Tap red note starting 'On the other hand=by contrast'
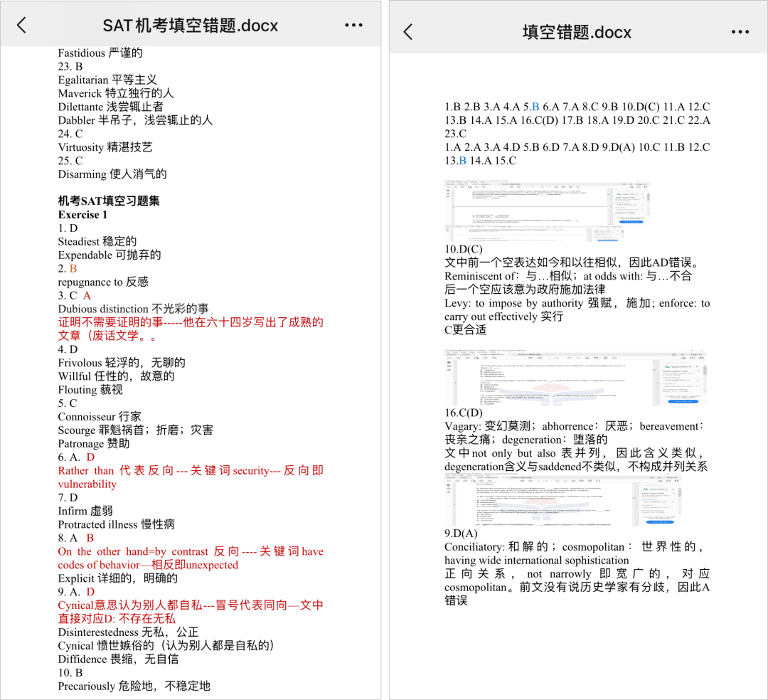The width and height of the screenshot is (768, 700). point(191,558)
